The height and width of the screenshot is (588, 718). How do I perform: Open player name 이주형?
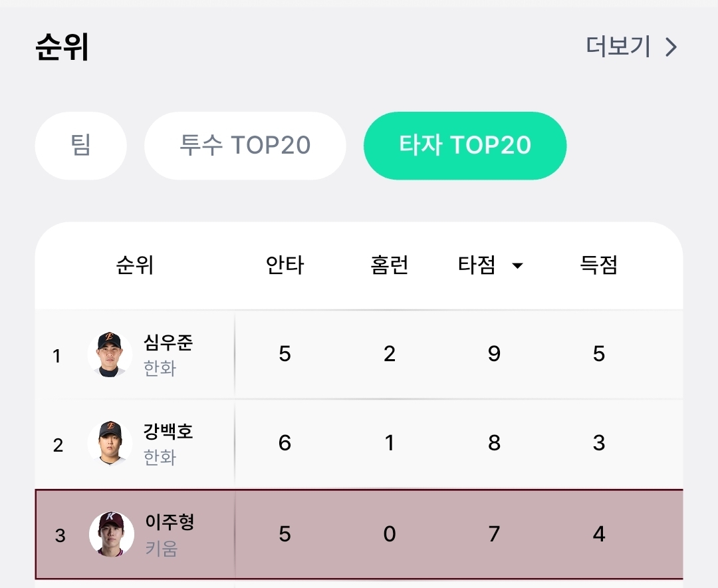click(170, 522)
